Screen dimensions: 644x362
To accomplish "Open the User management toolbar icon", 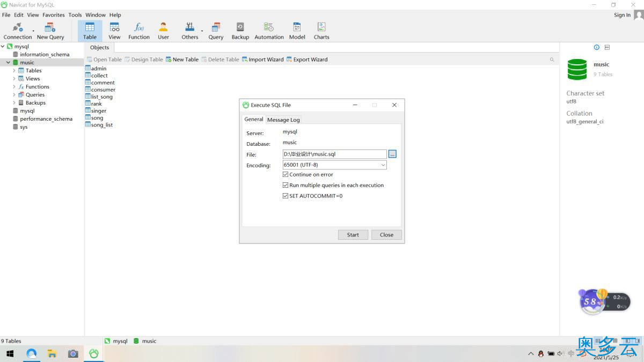I will 163,31.
